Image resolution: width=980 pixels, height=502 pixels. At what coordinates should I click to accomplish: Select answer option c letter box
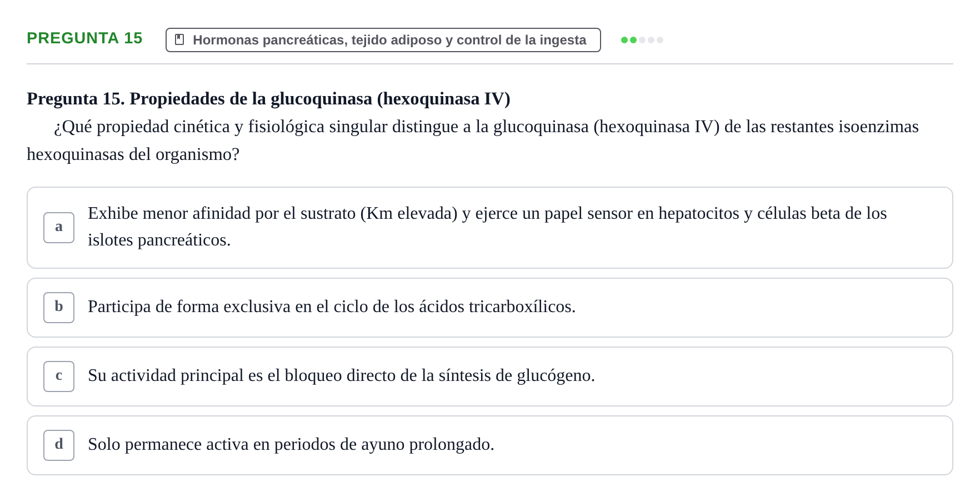(59, 376)
